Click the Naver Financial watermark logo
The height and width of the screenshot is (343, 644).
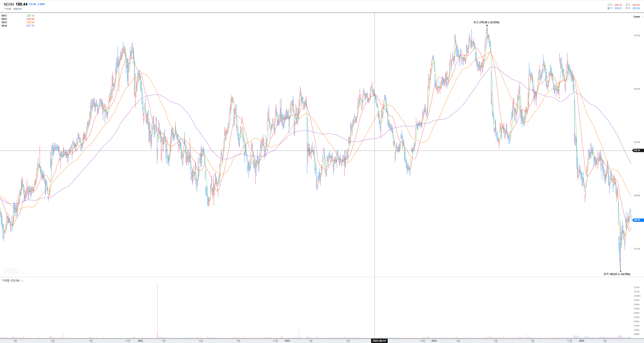(x=15, y=271)
